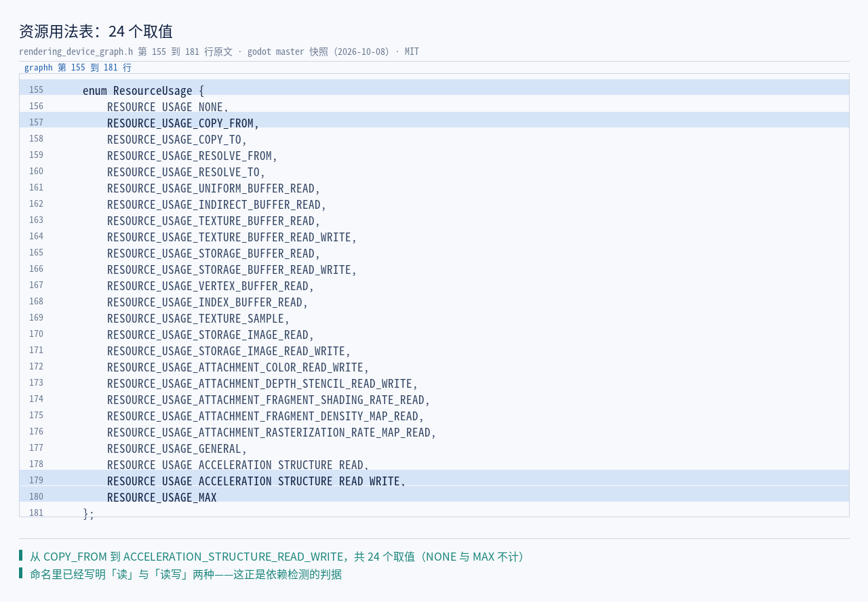868x602 pixels.
Task: Click line number 159
Action: [36, 155]
